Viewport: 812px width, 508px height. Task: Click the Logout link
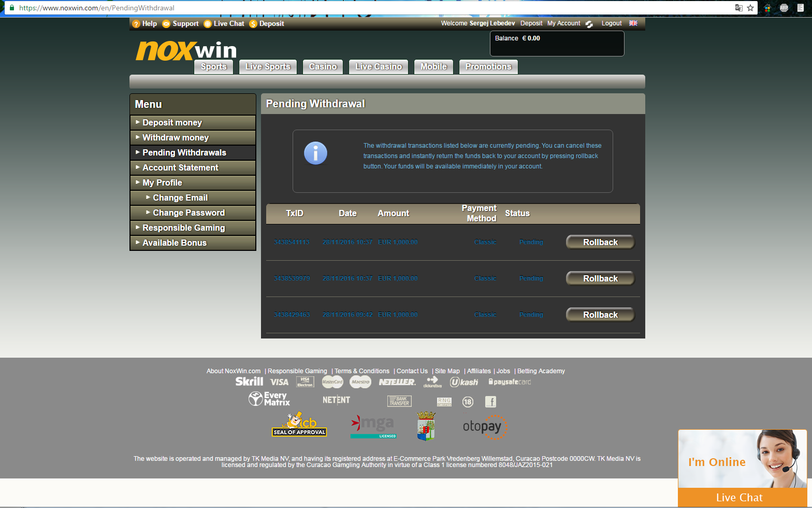[x=612, y=23]
